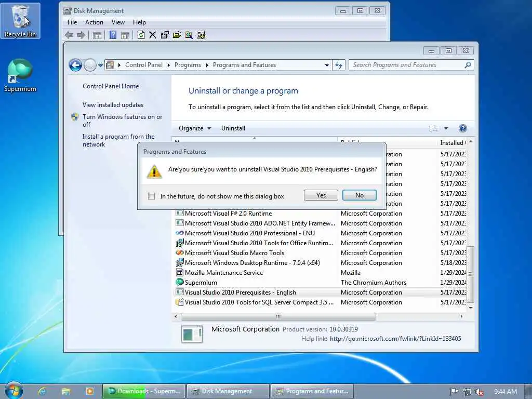Click the magnifier icon in search box
Viewport: 532px width, 399px height.
(468, 65)
